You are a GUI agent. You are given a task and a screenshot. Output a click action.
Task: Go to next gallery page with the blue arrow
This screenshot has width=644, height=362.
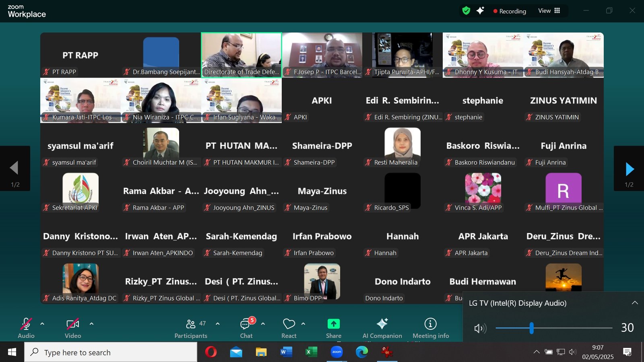click(629, 169)
